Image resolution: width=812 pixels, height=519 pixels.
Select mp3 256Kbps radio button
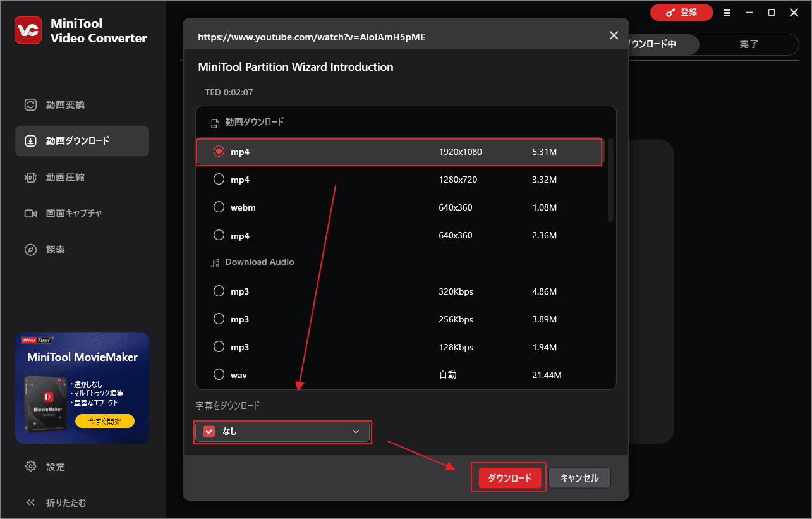click(x=219, y=319)
